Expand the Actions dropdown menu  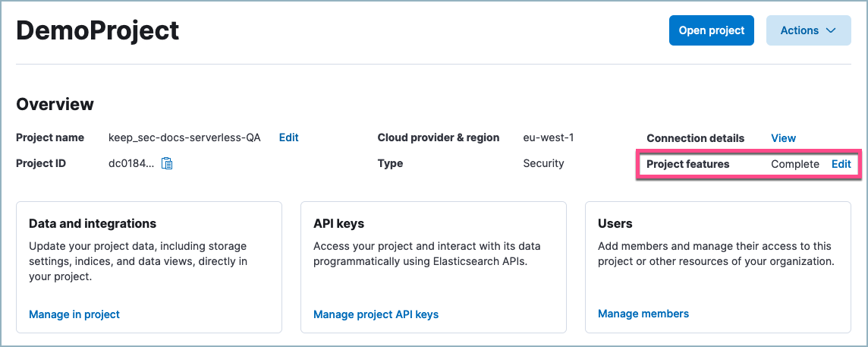(808, 30)
